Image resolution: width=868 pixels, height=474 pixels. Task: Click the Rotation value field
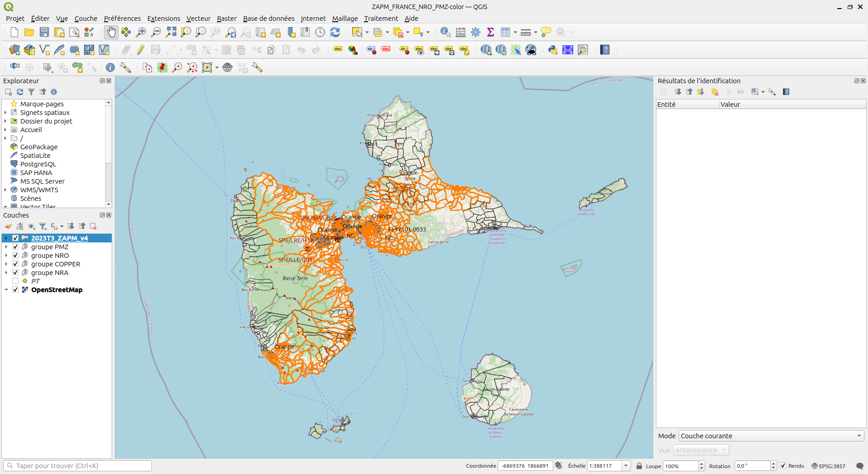(752, 466)
